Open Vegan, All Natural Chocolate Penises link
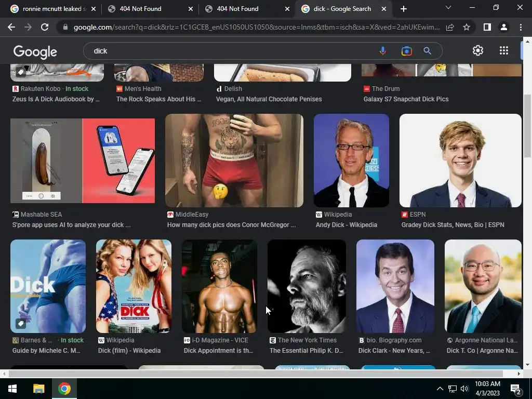The image size is (532, 399). pyautogui.click(x=269, y=99)
